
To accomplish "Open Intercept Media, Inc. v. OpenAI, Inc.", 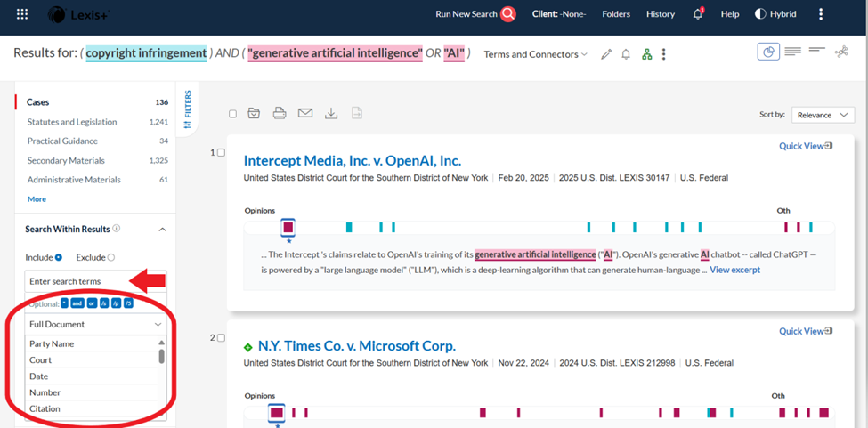I will [x=352, y=161].
